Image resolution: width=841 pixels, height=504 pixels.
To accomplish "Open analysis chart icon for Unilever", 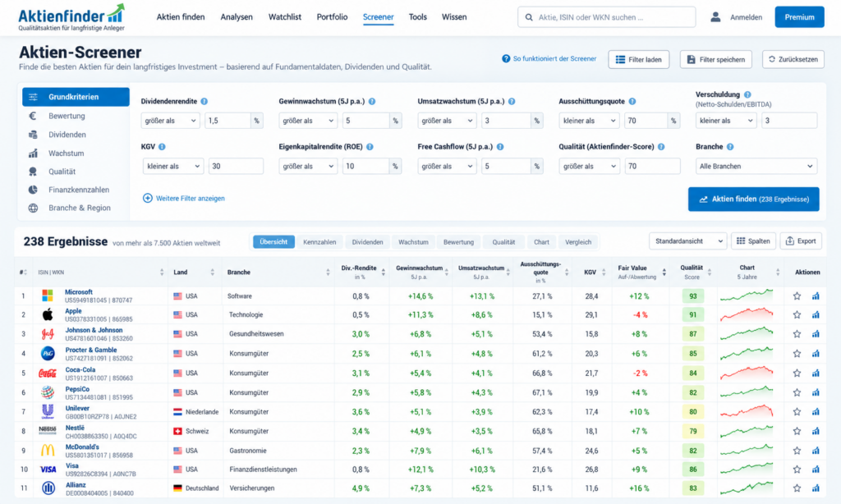I will tap(816, 412).
